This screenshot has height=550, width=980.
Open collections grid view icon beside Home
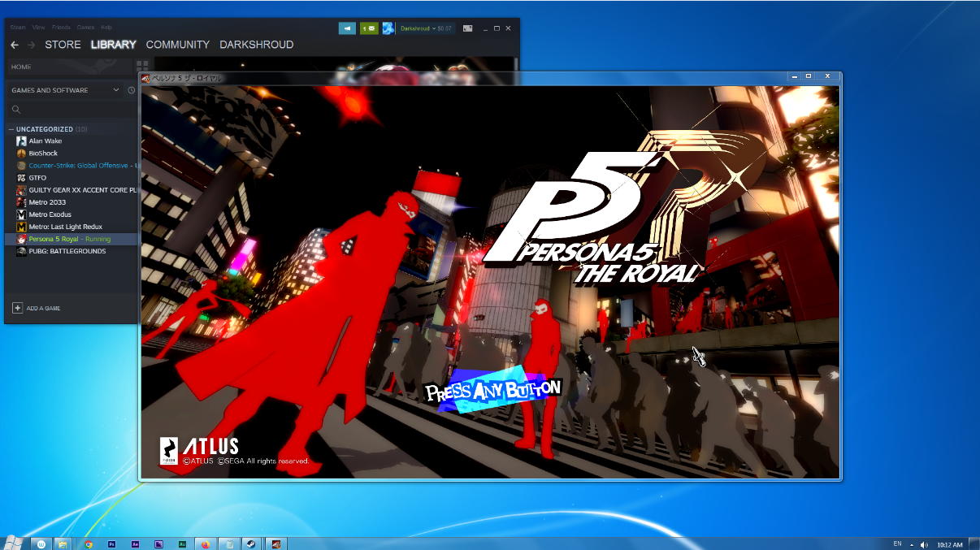[x=142, y=67]
